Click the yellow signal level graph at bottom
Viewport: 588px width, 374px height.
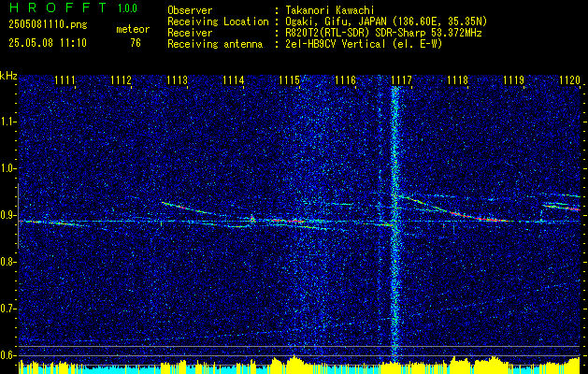coord(300,366)
